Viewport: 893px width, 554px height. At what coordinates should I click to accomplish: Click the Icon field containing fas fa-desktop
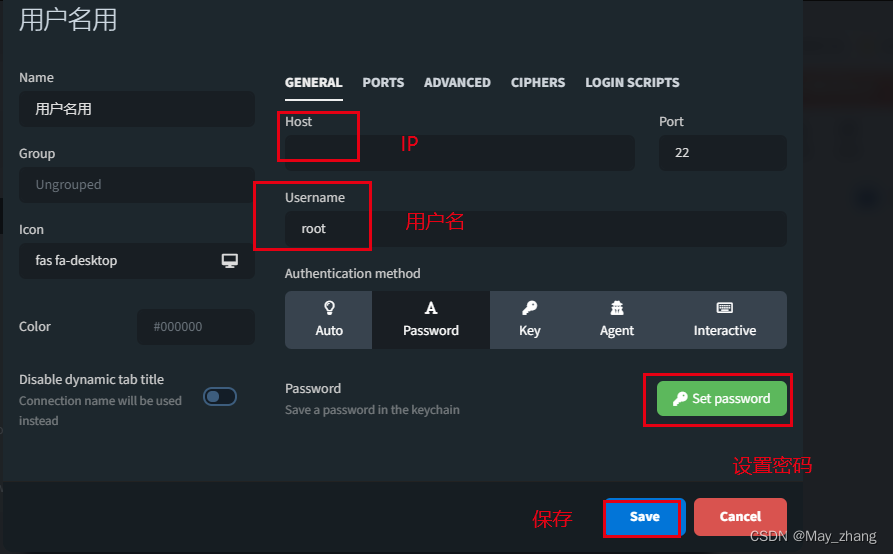coord(137,261)
